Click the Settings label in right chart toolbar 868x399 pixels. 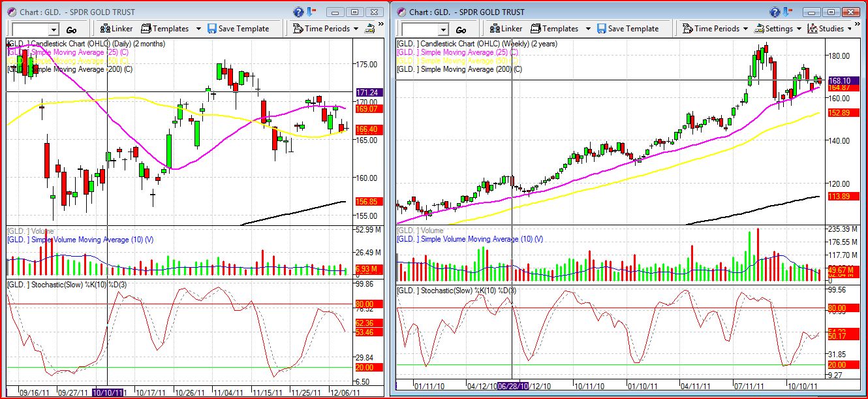779,29
